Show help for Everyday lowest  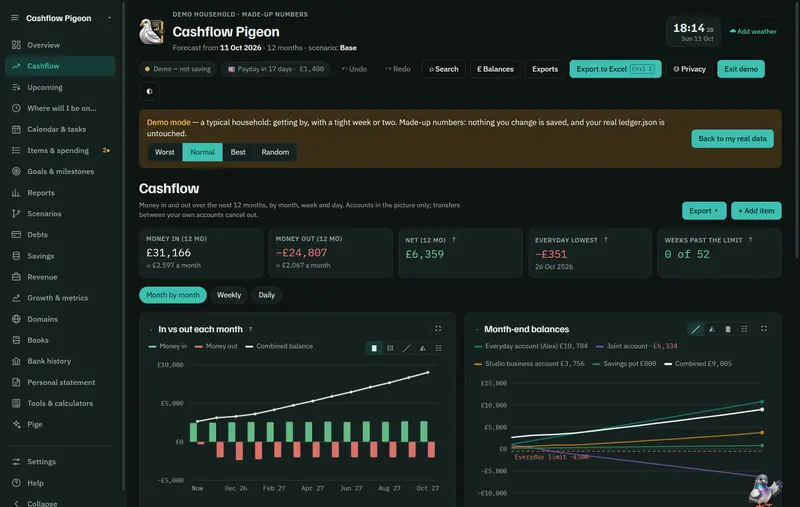click(606, 240)
